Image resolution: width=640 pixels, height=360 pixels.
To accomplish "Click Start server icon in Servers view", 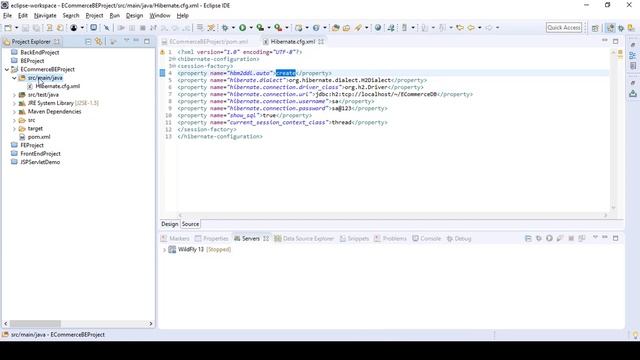I will click(549, 238).
